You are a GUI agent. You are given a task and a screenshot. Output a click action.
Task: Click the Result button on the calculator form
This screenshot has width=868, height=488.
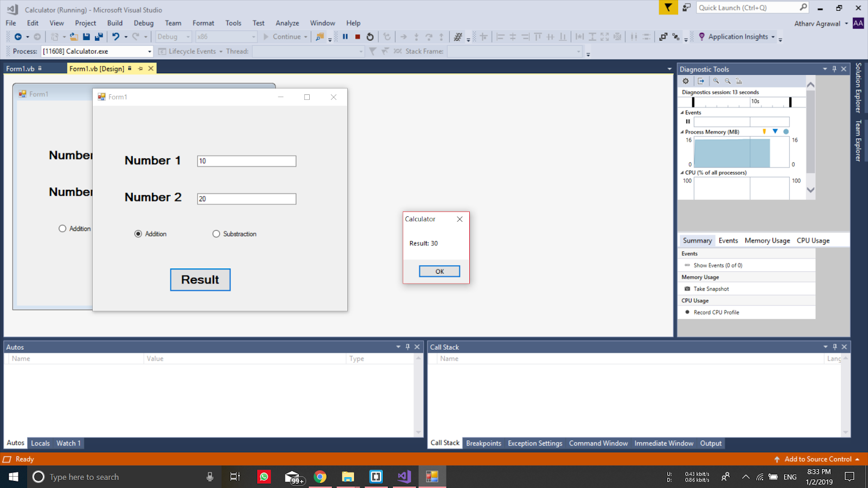click(200, 279)
